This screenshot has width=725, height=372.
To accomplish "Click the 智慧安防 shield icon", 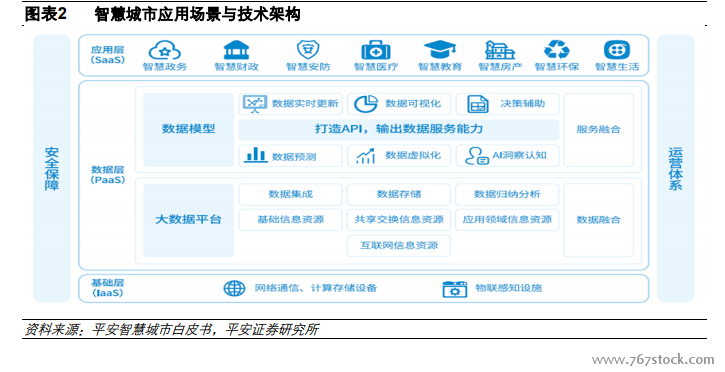I will tap(308, 49).
